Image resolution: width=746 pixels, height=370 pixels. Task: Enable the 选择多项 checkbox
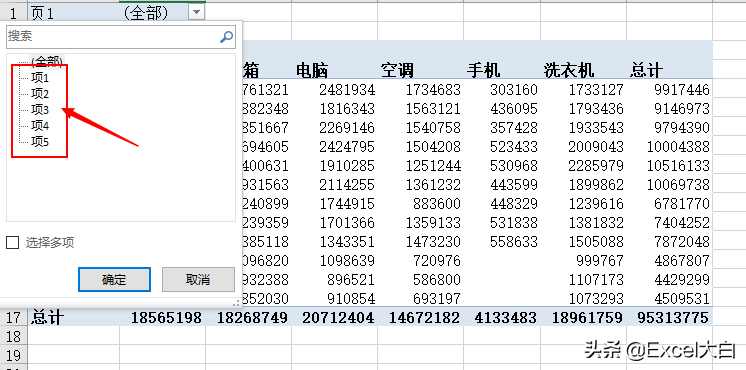[12, 243]
